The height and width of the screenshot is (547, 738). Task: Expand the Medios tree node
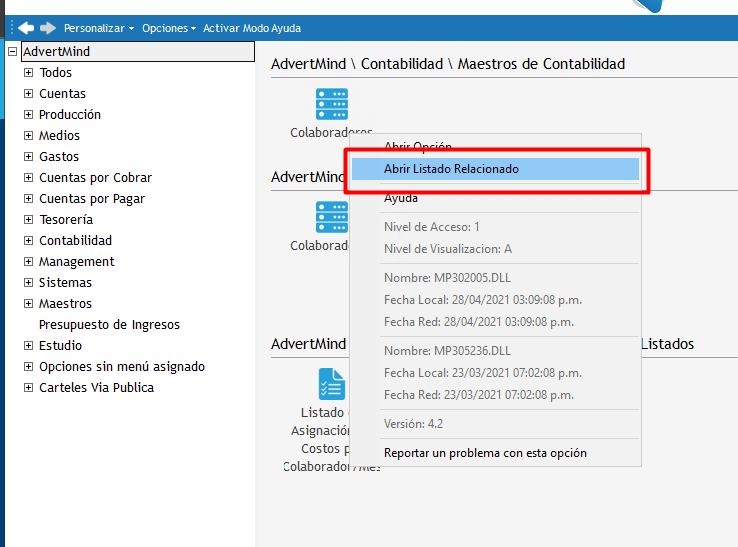tap(29, 136)
